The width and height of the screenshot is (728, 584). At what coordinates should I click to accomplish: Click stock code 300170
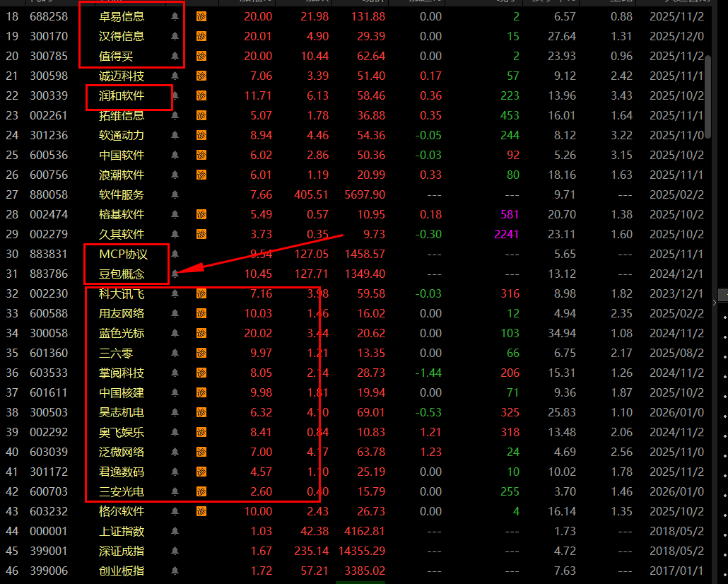tap(49, 36)
